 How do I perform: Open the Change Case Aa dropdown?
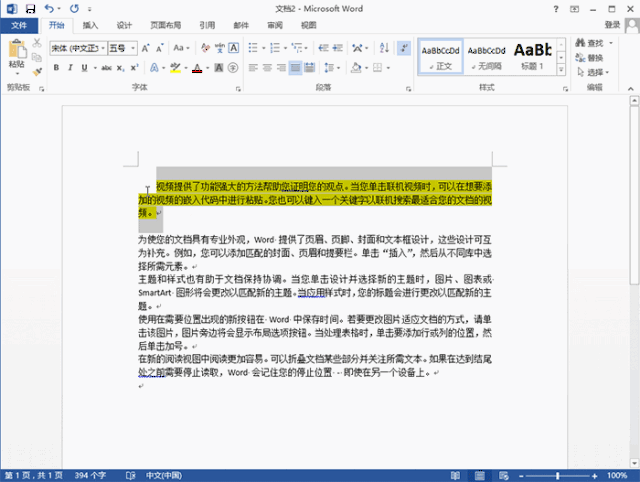point(181,48)
